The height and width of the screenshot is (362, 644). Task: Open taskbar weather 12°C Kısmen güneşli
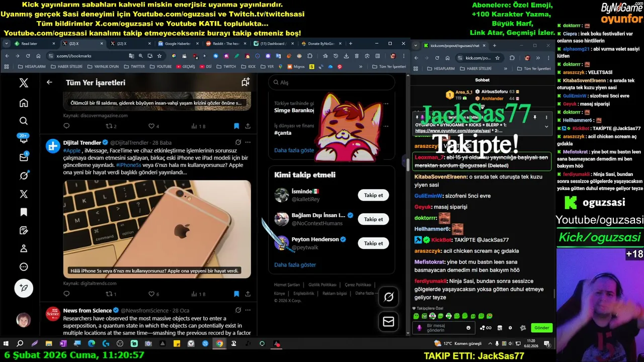(x=457, y=344)
